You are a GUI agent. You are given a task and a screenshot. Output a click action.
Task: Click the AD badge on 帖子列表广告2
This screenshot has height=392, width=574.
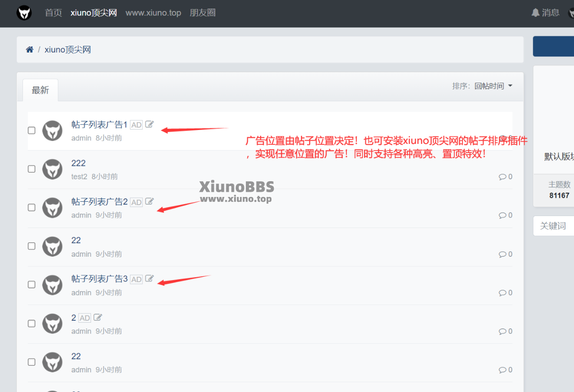click(136, 202)
